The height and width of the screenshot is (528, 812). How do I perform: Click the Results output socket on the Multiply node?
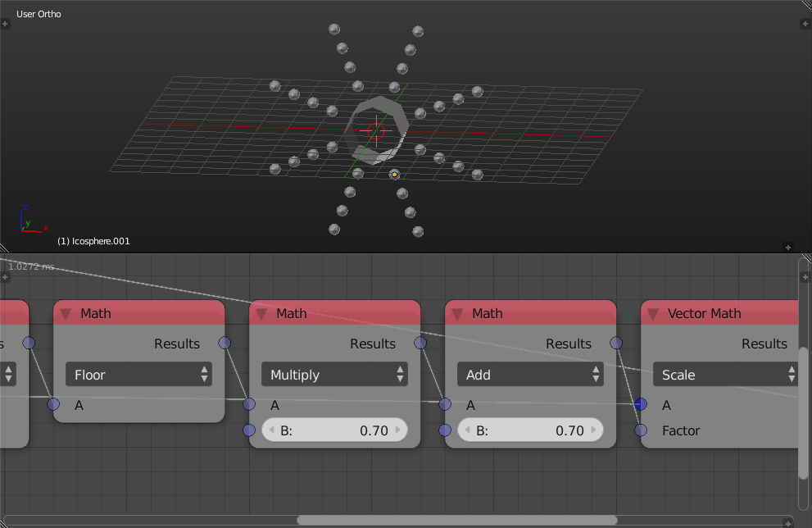[x=419, y=344]
